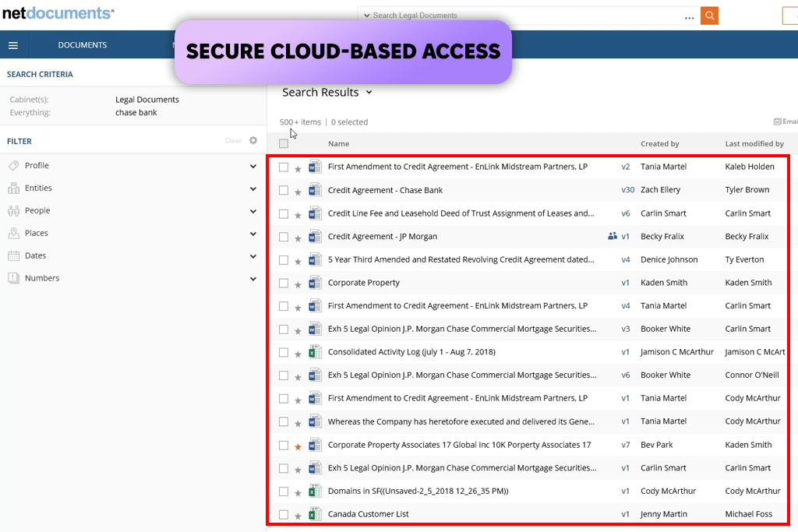Image resolution: width=798 pixels, height=532 pixels.
Task: Click Excel icon for Consolidated Activity Log
Action: point(315,352)
